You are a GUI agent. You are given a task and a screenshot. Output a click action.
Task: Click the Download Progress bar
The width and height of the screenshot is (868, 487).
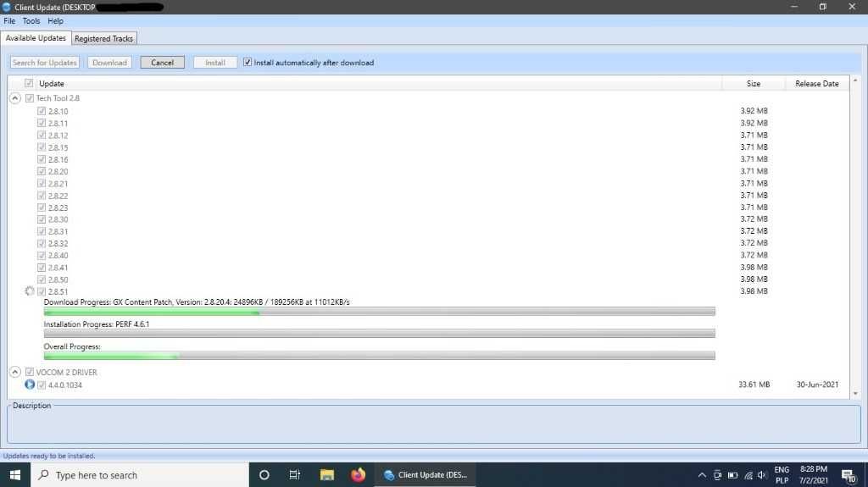click(379, 313)
